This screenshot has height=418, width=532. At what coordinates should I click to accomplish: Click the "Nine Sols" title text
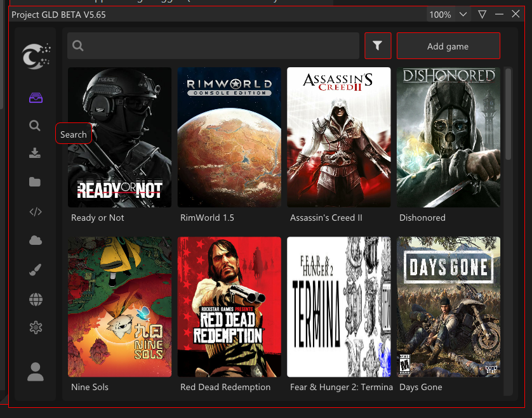(90, 387)
